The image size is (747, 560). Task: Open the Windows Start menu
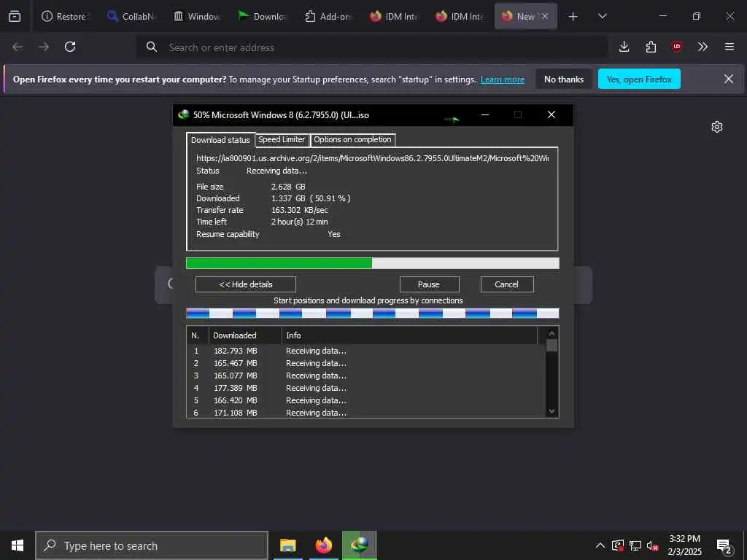[18, 545]
